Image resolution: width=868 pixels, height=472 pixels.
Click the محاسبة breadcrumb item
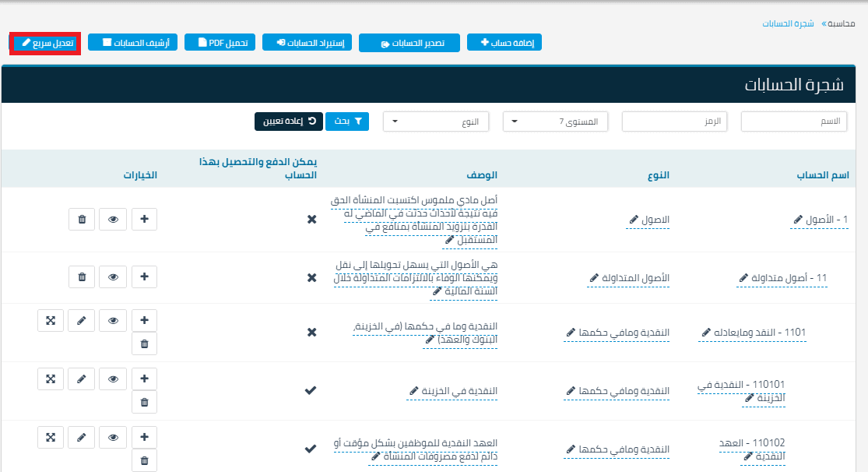840,23
